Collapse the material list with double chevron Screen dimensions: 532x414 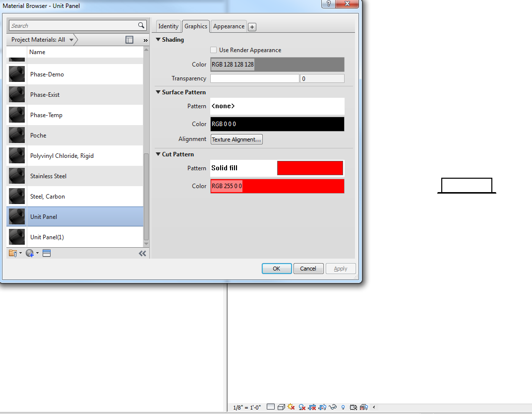(142, 253)
